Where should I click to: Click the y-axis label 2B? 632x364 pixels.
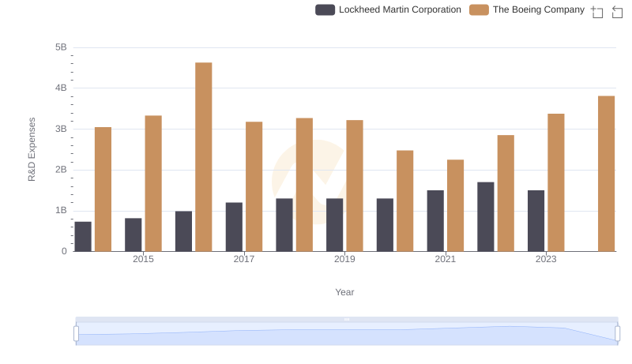point(61,170)
